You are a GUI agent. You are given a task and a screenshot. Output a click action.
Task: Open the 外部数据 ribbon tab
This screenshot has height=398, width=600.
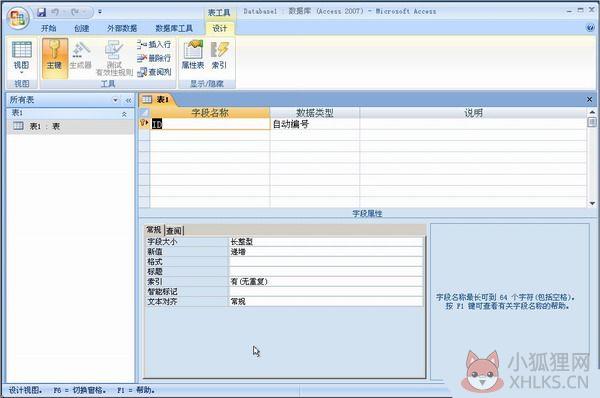click(x=122, y=28)
